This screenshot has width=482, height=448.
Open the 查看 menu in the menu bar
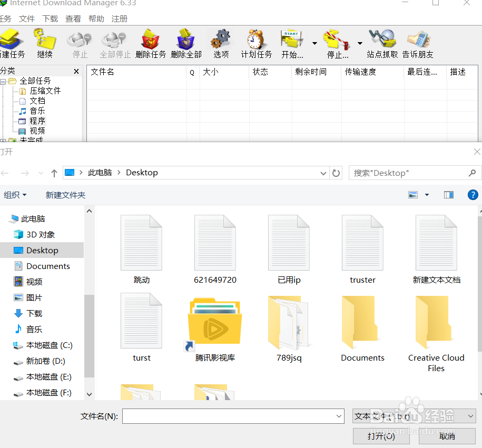(73, 18)
